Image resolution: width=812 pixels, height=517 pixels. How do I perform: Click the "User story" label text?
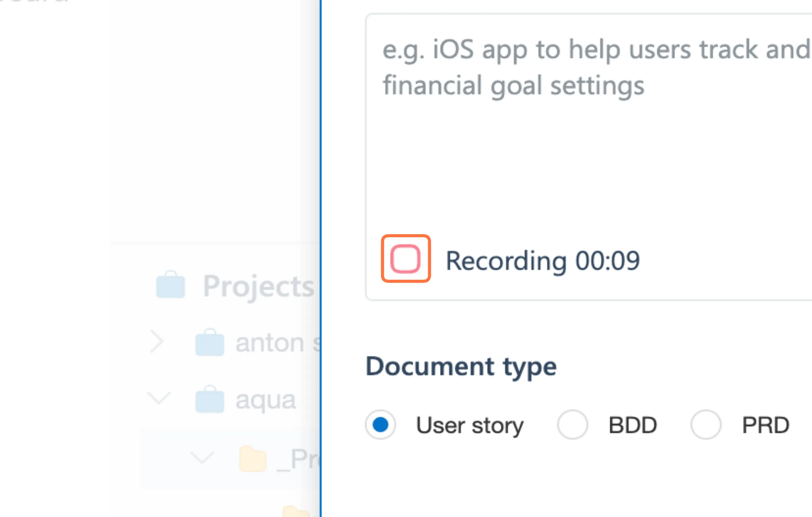470,425
